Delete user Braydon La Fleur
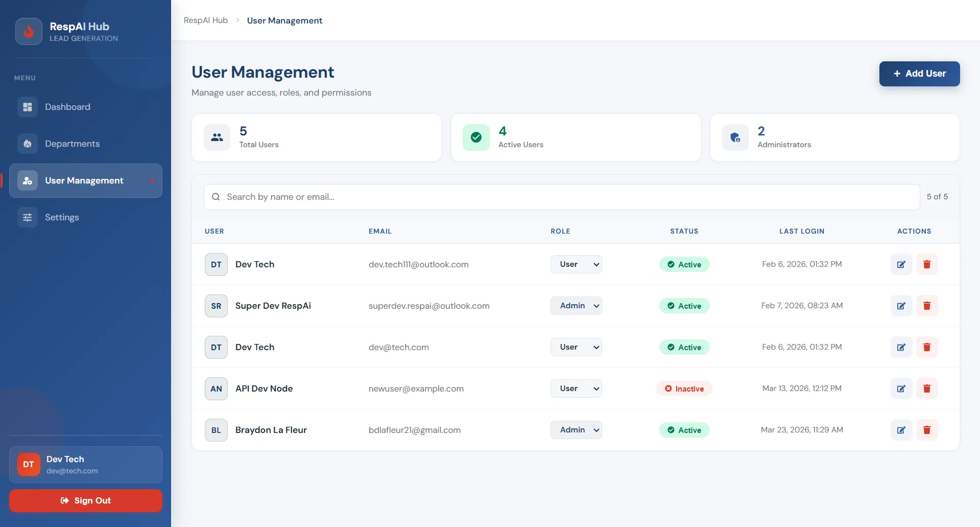The image size is (980, 527). tap(927, 430)
